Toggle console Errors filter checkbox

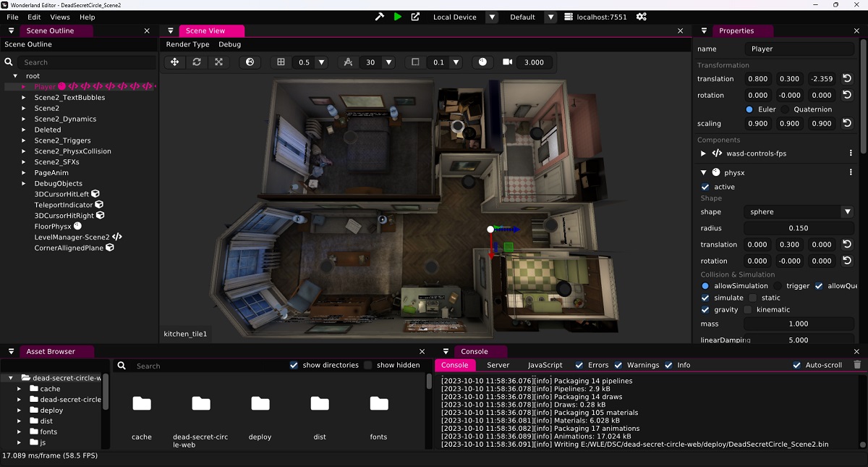(579, 365)
